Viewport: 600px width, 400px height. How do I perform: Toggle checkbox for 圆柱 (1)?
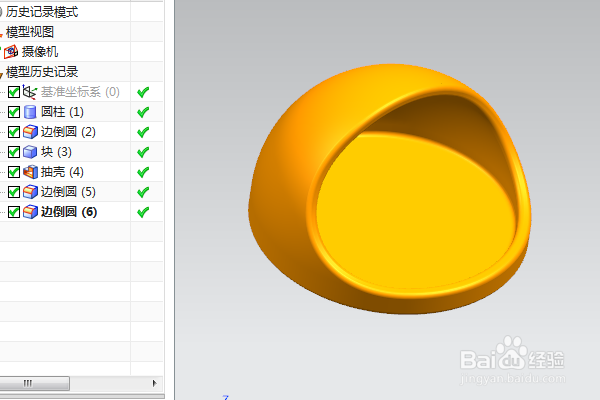pos(14,112)
